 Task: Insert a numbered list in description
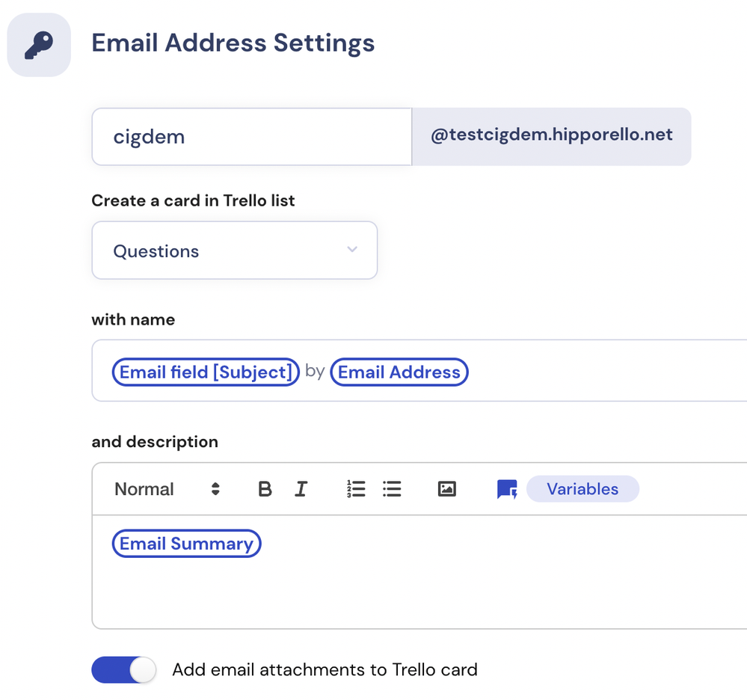click(356, 489)
